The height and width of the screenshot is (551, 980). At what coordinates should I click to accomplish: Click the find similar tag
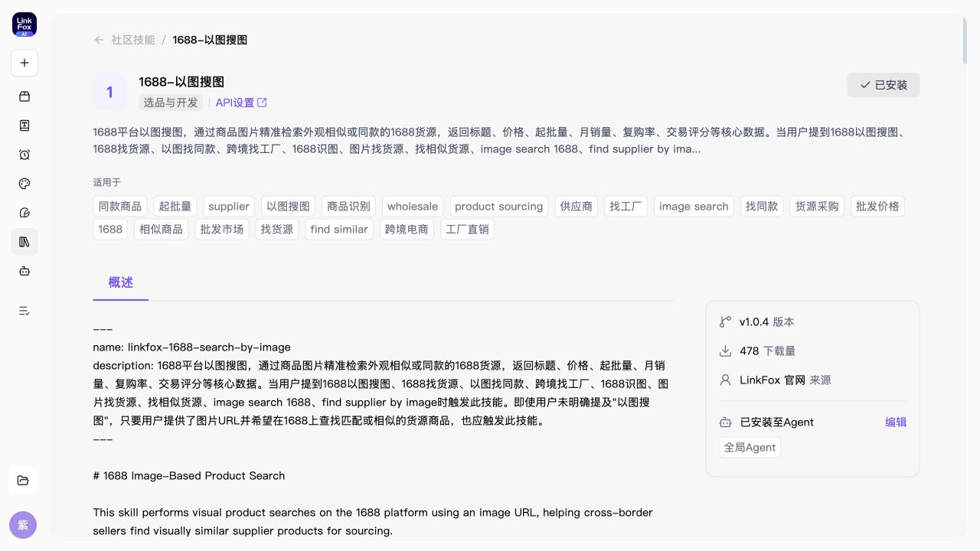339,230
